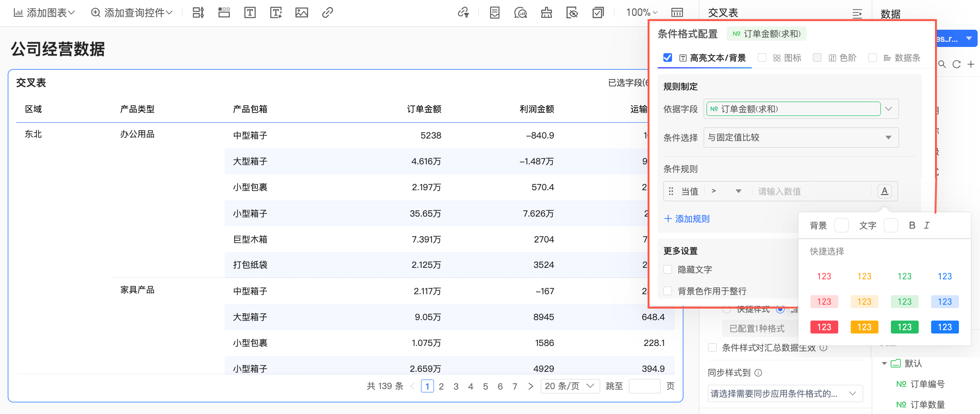Viewport: 980px width, 414px height.
Task: Go to page 2 of the table
Action: point(441,386)
